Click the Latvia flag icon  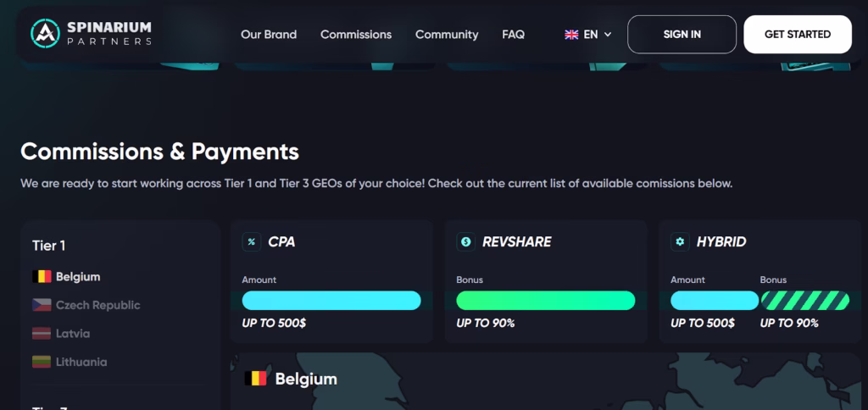pyautogui.click(x=42, y=334)
